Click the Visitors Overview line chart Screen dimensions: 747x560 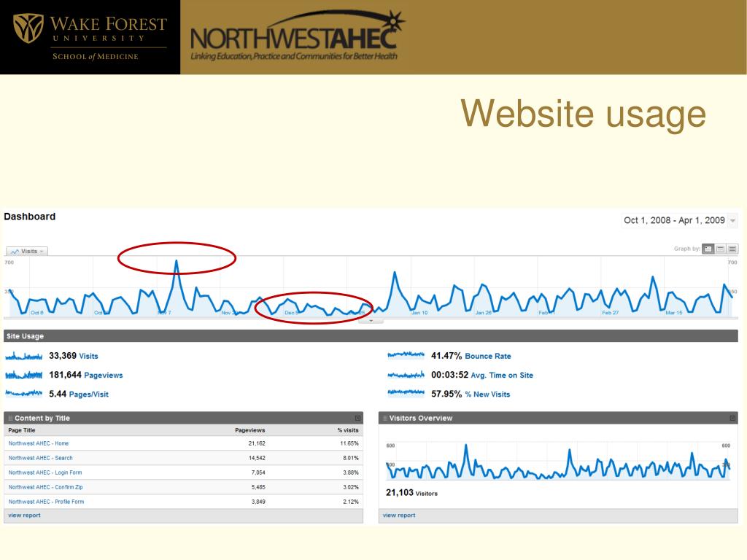coord(558,462)
